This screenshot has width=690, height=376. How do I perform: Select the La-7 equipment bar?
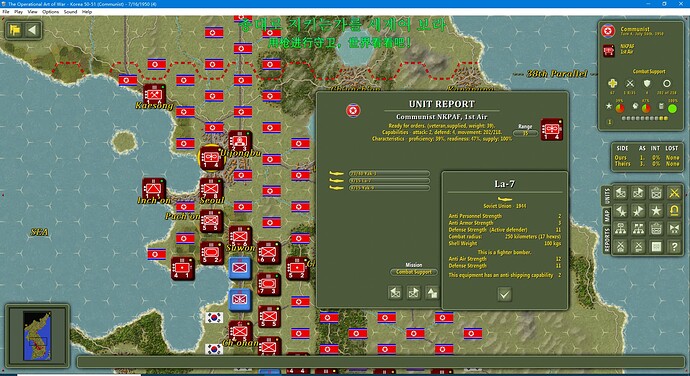(389, 181)
